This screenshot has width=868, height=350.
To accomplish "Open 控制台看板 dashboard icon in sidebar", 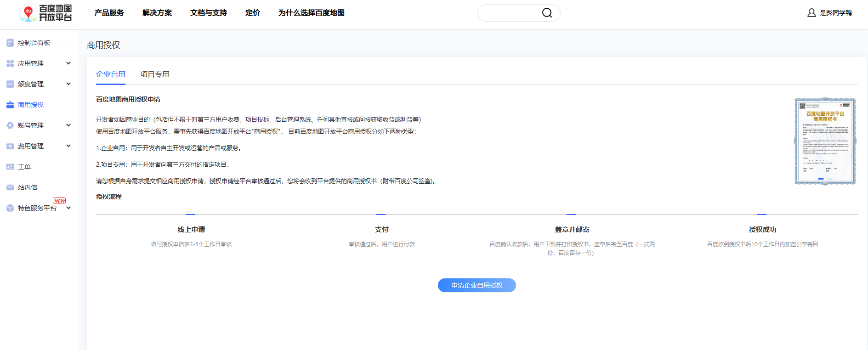I will pos(10,43).
